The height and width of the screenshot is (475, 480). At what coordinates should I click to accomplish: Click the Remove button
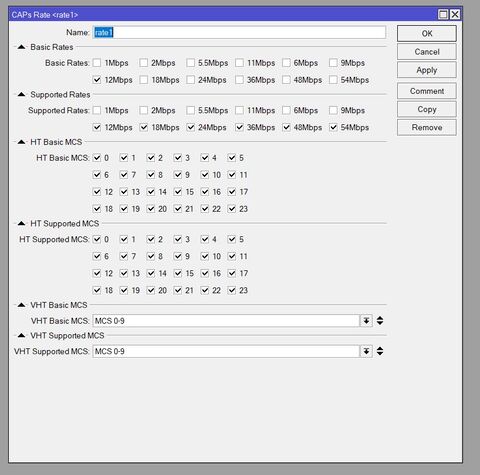pos(427,127)
